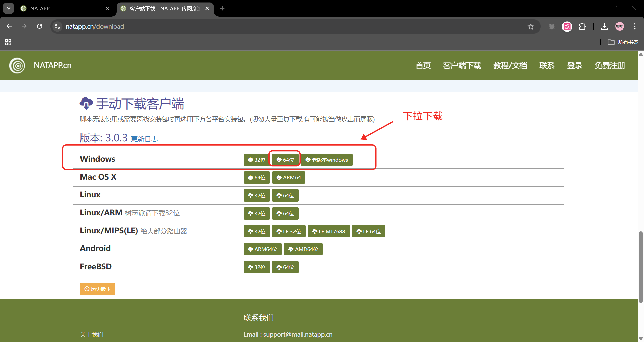644x342 pixels.
Task: Close the first NATAPP tab
Action: [107, 8]
